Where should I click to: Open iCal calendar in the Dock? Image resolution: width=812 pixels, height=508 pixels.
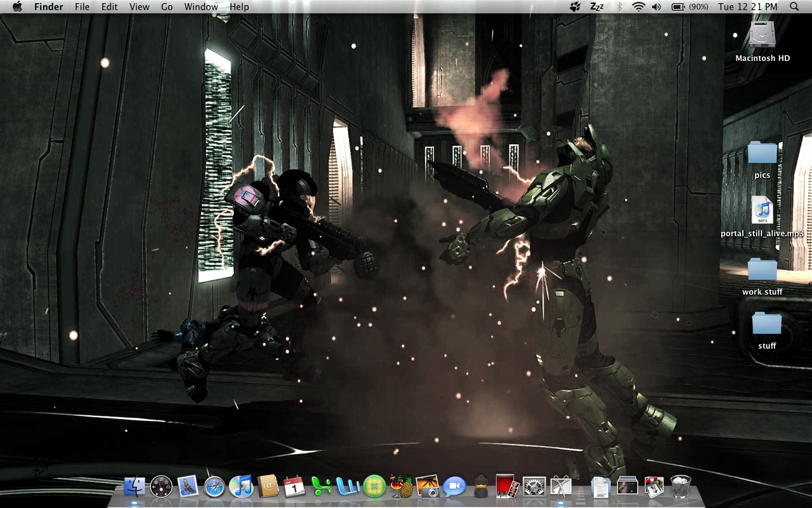click(294, 487)
